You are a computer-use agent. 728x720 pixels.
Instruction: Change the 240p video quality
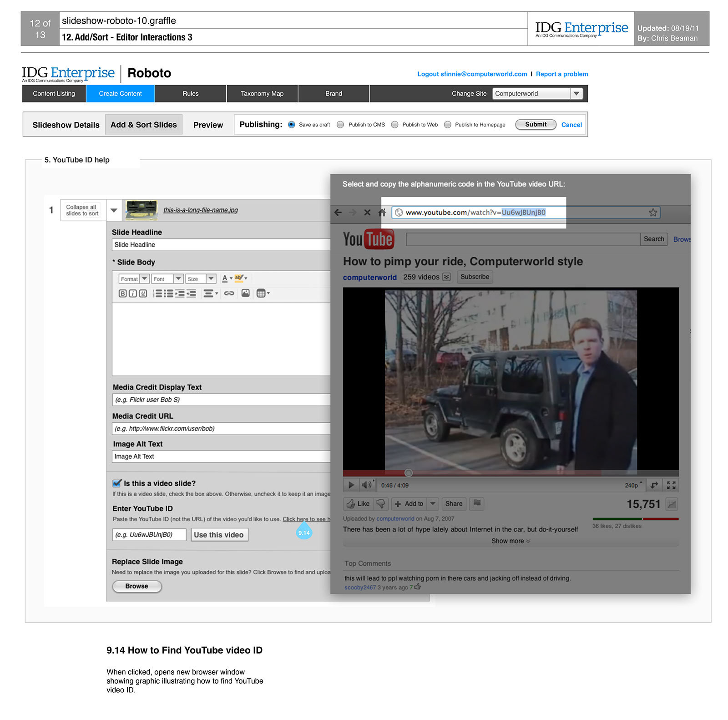[x=633, y=486]
